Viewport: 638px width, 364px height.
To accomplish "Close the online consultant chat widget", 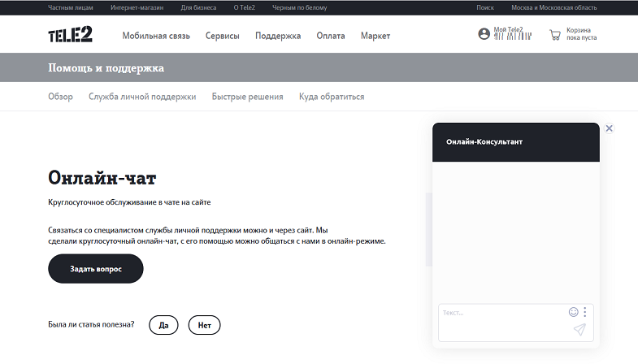I will point(609,128).
